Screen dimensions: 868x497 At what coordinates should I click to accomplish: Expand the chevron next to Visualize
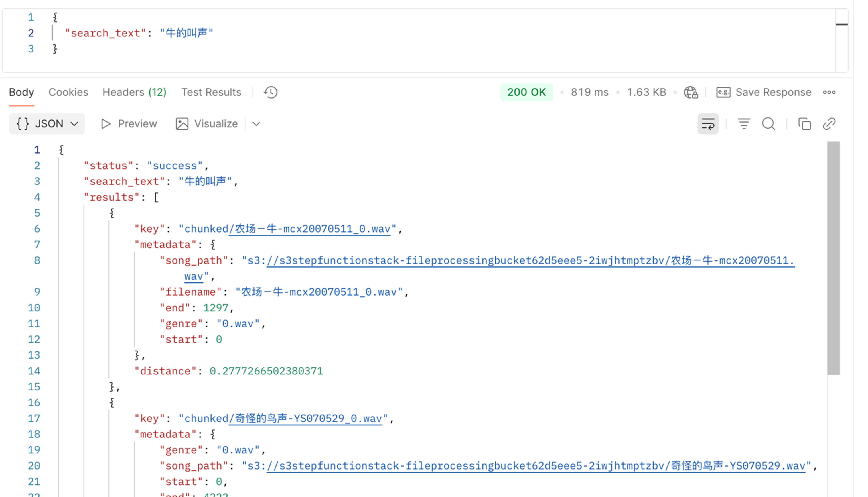click(257, 124)
